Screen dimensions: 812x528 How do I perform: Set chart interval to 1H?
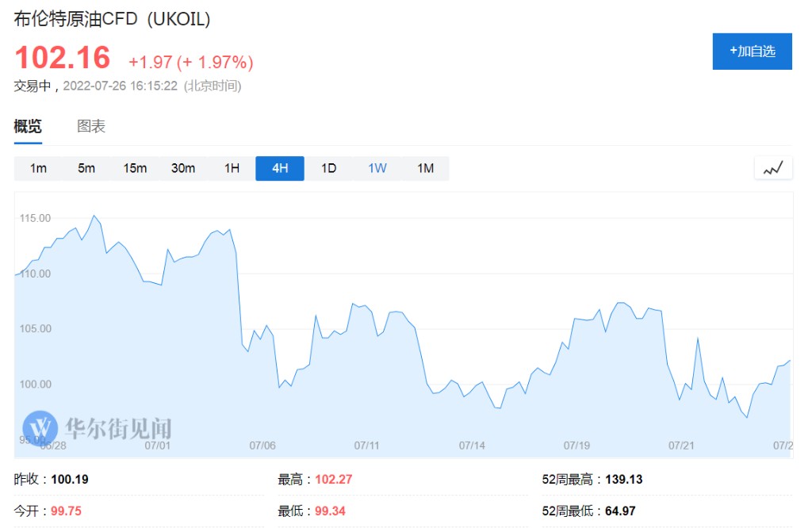coord(232,168)
